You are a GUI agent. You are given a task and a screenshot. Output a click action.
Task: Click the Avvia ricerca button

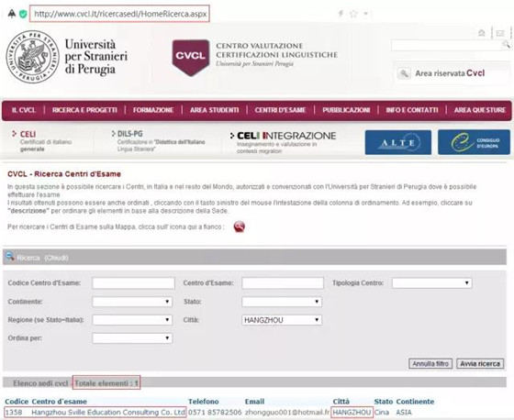pyautogui.click(x=480, y=364)
